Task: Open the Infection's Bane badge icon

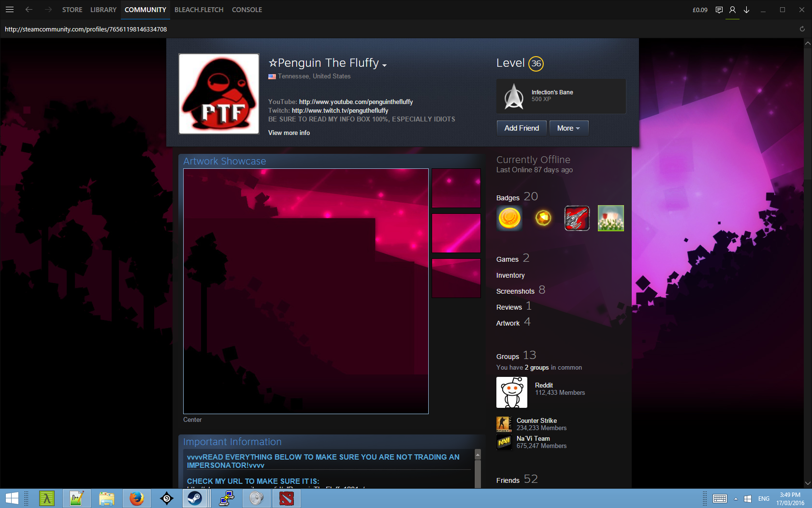Action: coord(514,96)
